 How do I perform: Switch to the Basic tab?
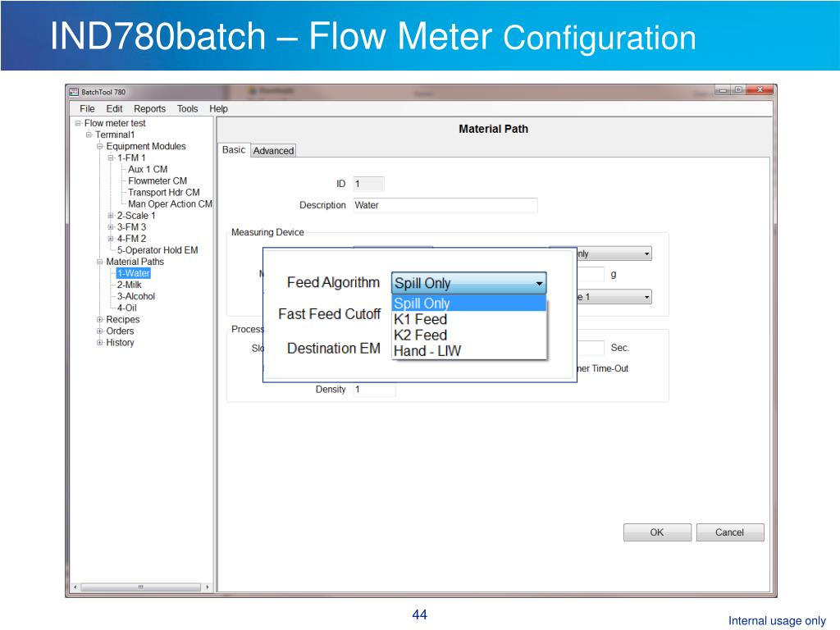click(234, 150)
